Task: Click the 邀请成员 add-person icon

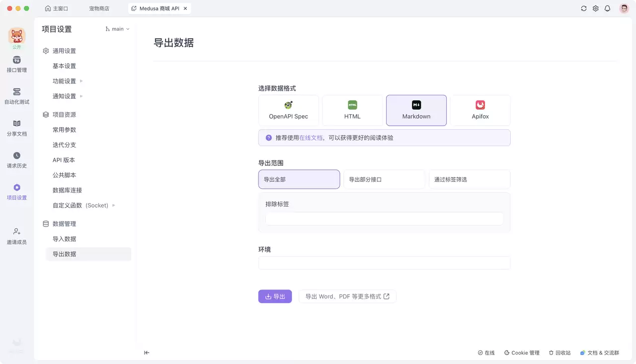Action: tap(17, 231)
